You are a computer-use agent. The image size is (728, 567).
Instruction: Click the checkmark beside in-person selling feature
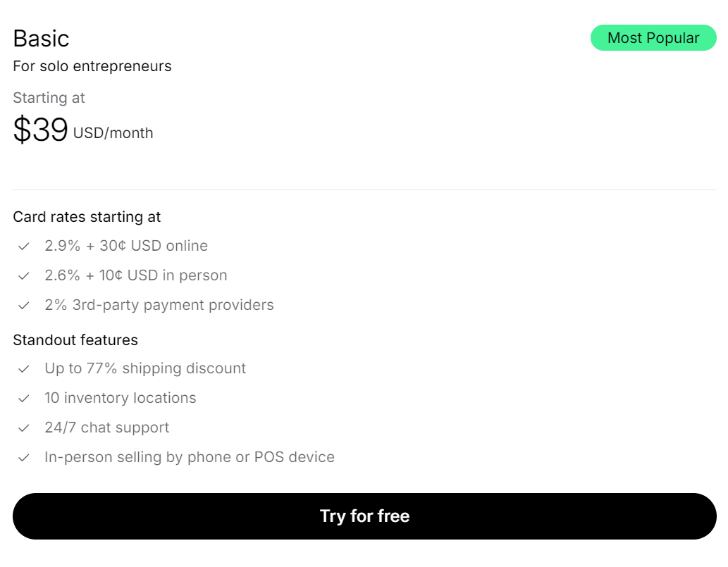coord(23,457)
